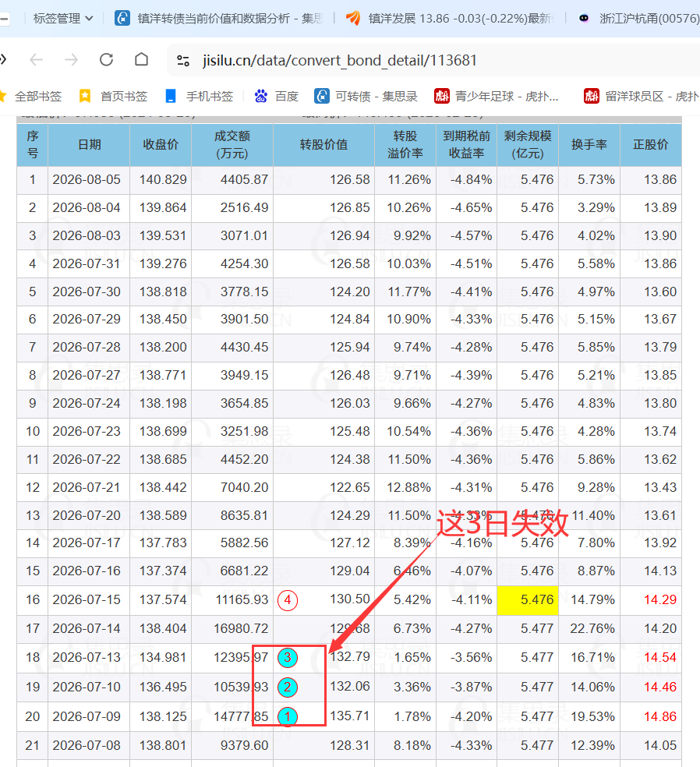Open 青少年足球 - 虎扑 bookmark

pyautogui.click(x=497, y=96)
